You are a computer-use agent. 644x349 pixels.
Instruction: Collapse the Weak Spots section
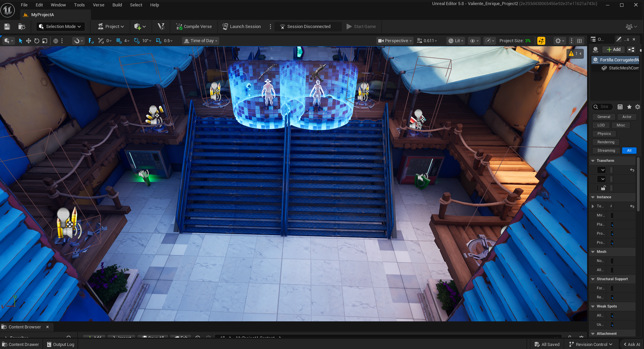[593, 307]
